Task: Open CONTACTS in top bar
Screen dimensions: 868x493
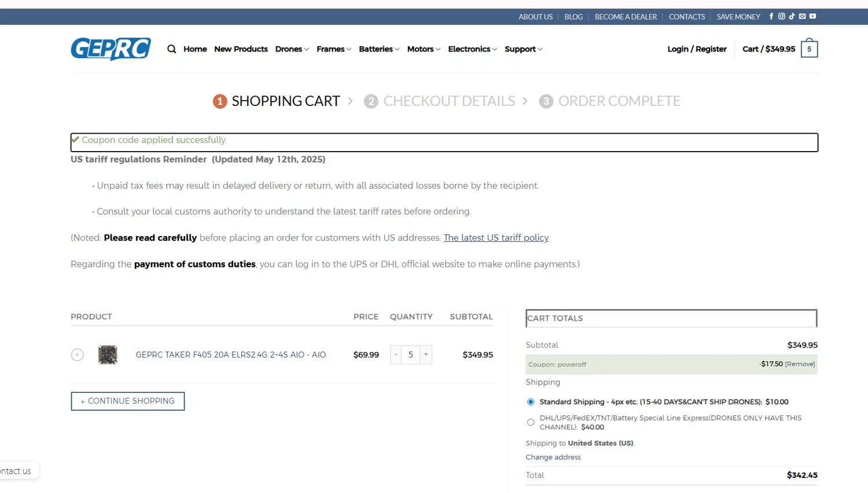Action: click(x=687, y=17)
